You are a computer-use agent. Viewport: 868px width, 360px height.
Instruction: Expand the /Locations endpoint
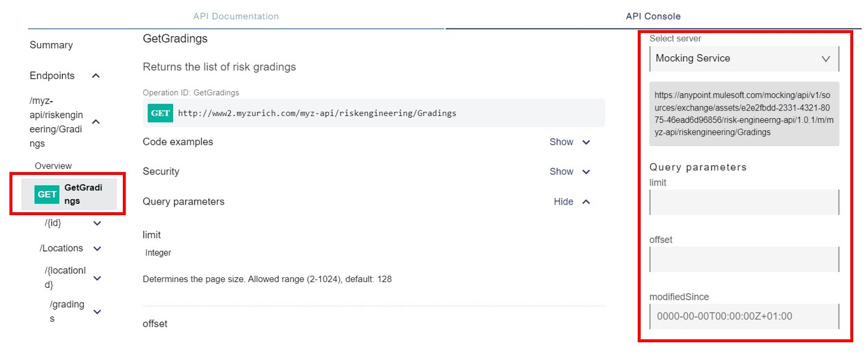click(x=96, y=248)
